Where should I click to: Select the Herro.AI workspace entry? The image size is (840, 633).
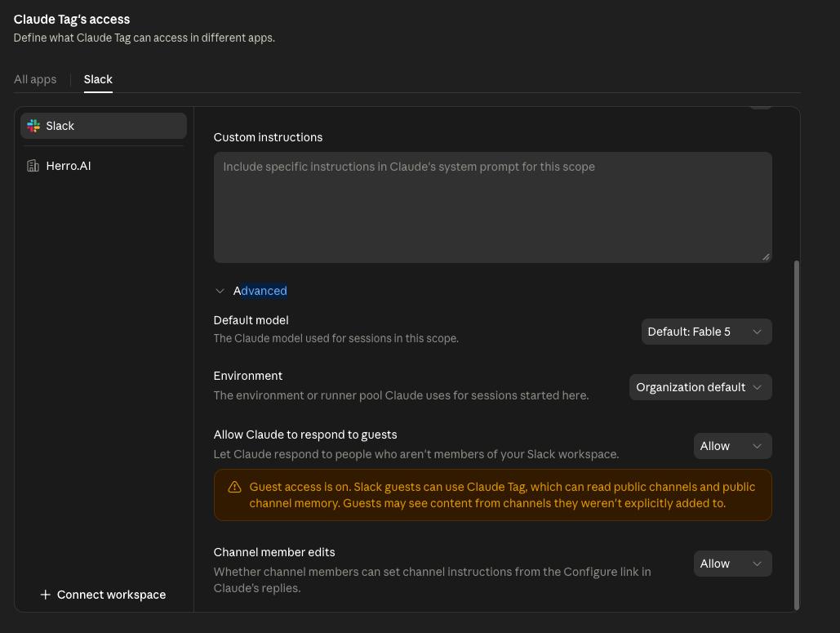104,166
